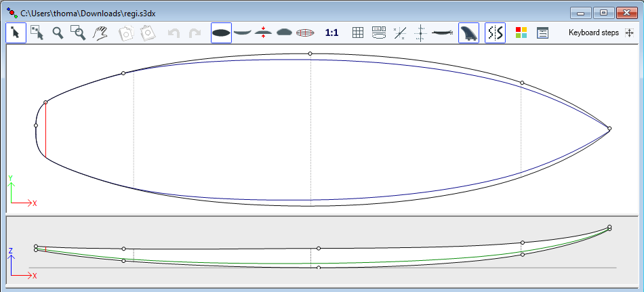644x292 pixels.
Task: Open the 3D wireframe board view
Action: point(305,33)
